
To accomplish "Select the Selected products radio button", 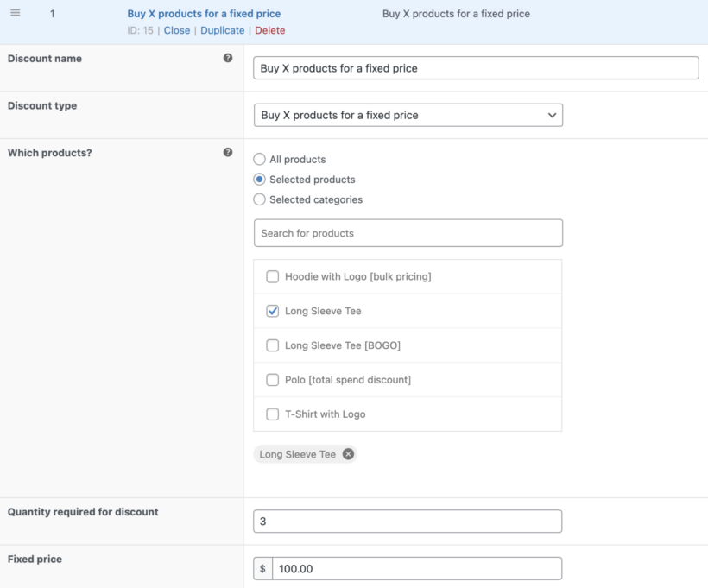I will click(259, 179).
